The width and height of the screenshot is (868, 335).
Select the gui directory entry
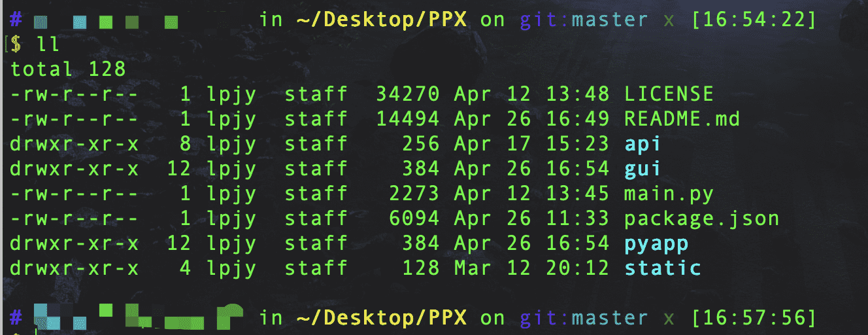(643, 169)
